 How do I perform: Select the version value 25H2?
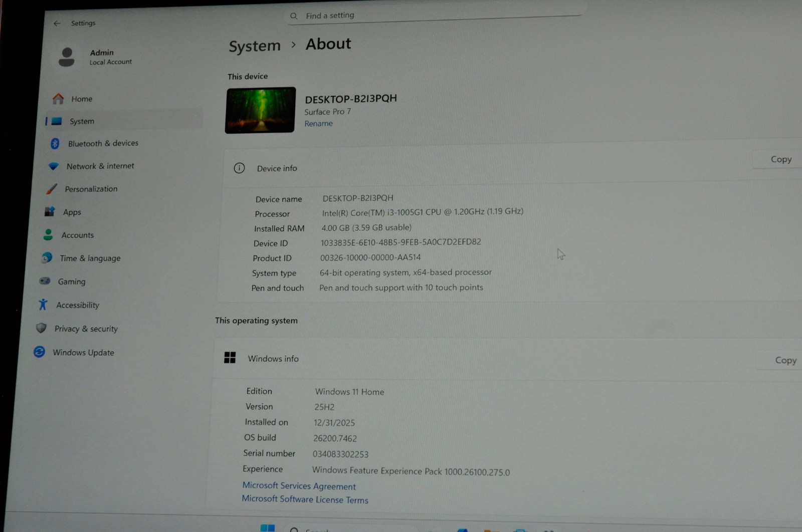coord(324,407)
